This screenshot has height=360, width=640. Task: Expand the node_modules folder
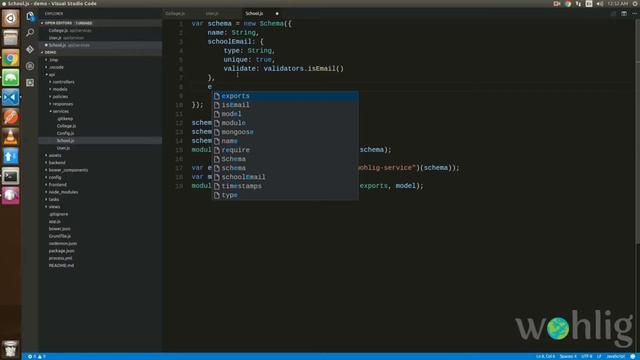100,192
